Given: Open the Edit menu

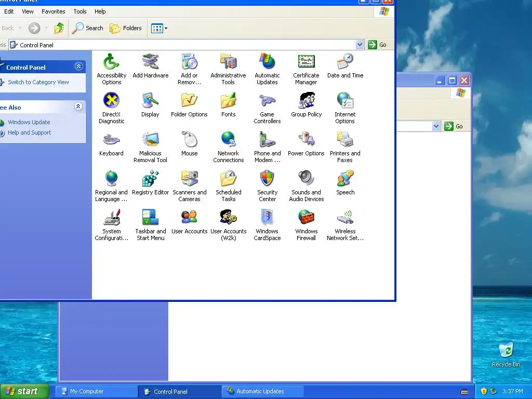Looking at the screenshot, I should [9, 11].
